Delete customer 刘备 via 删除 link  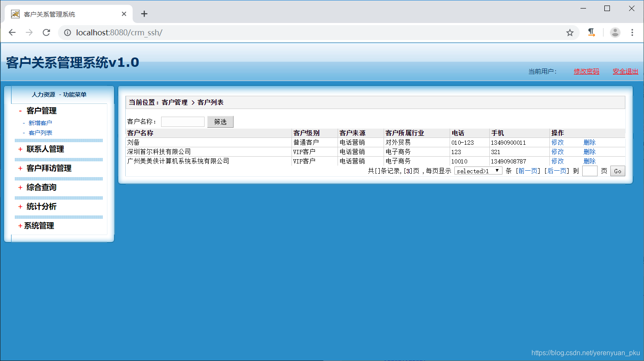pyautogui.click(x=589, y=142)
